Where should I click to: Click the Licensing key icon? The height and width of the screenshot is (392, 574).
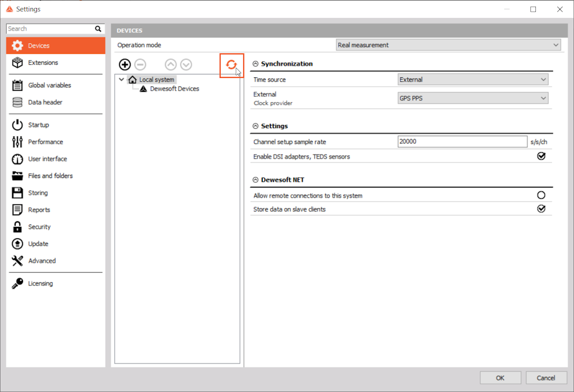coord(17,283)
